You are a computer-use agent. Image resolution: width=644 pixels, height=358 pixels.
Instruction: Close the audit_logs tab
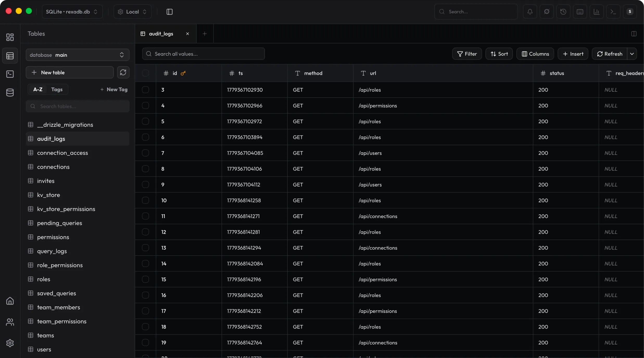(x=187, y=34)
